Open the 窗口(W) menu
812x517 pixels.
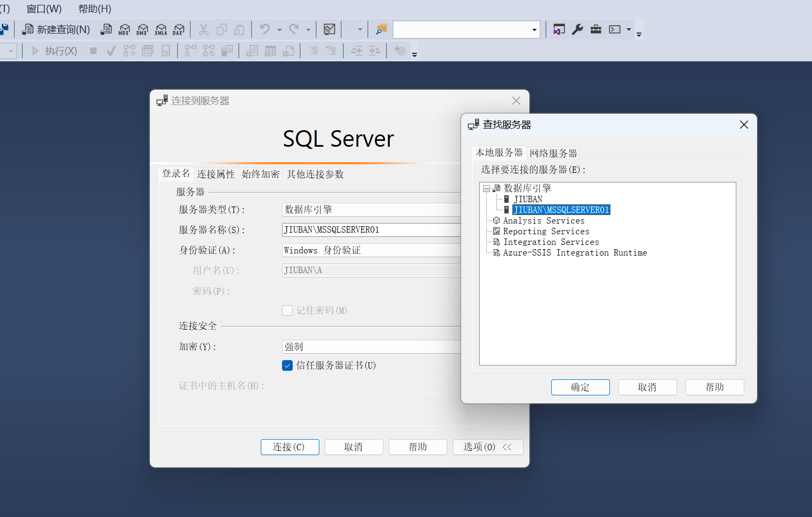click(x=44, y=9)
